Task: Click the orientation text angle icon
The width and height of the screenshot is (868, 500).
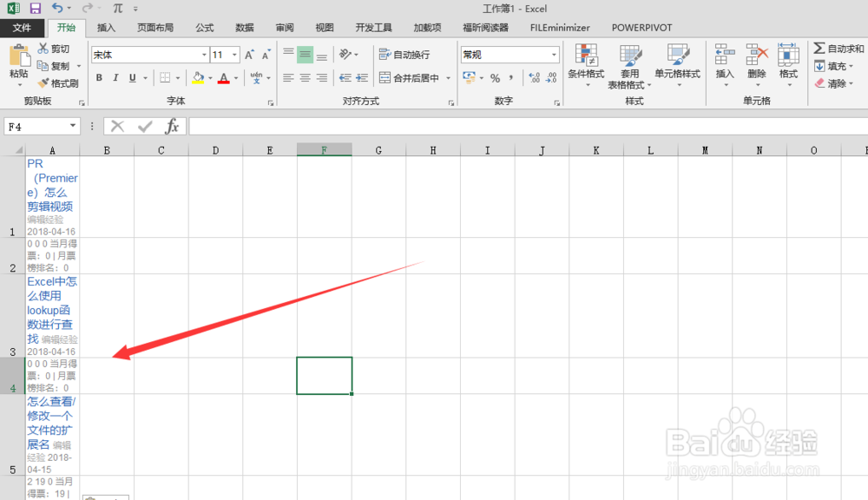Action: (x=345, y=55)
